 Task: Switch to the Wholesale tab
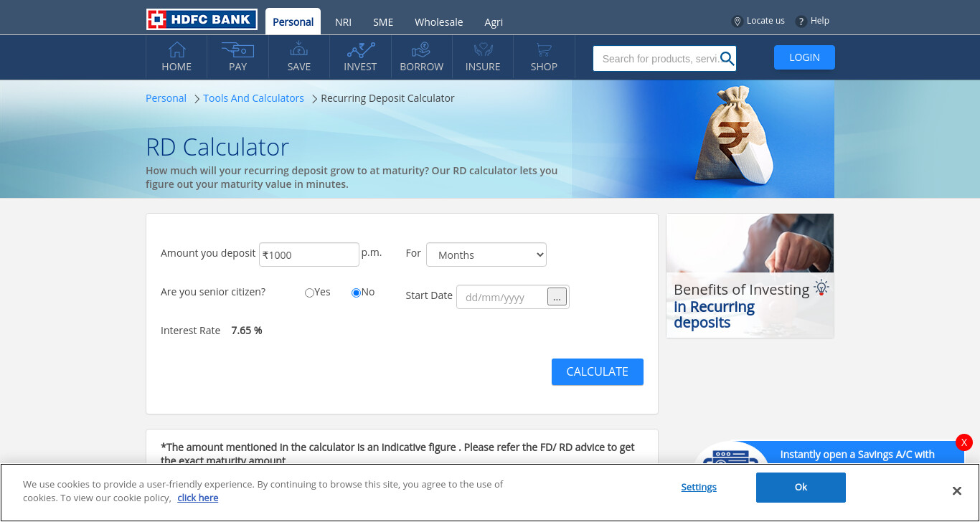point(438,22)
